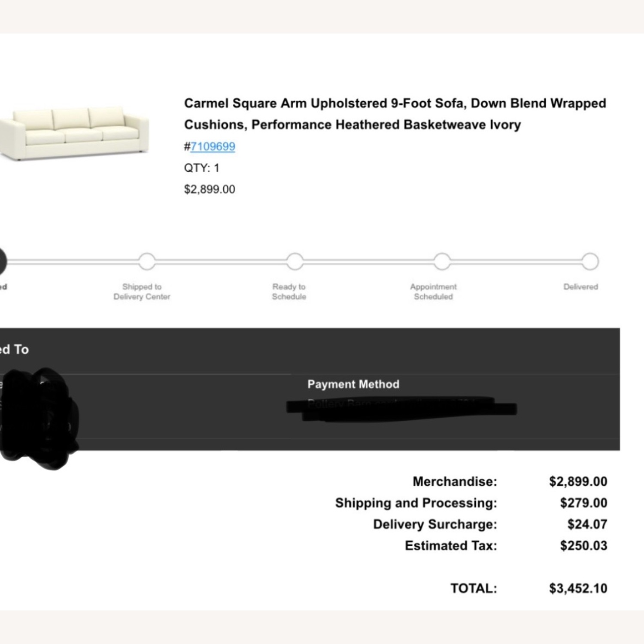Image resolution: width=644 pixels, height=644 pixels.
Task: Click the Payment Method heading
Action: click(353, 384)
